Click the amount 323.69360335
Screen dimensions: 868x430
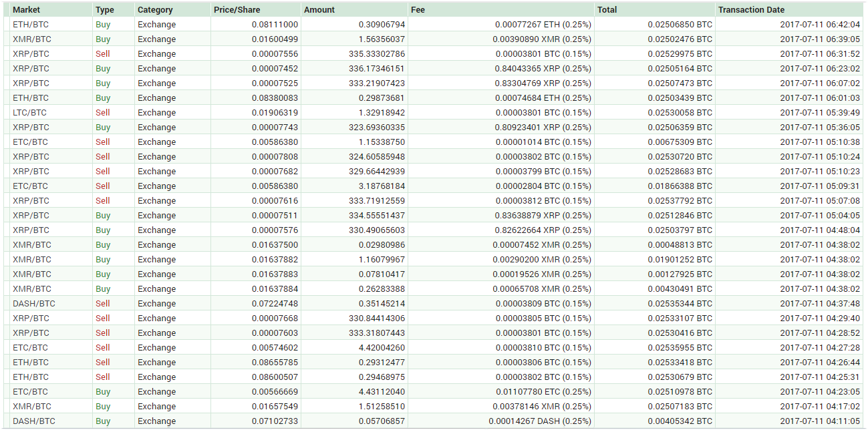coord(376,128)
